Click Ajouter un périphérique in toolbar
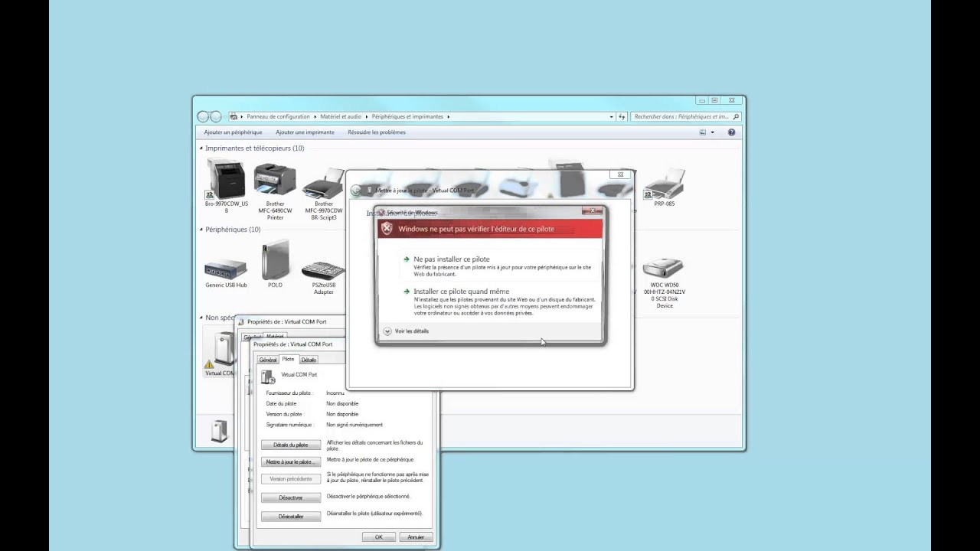This screenshot has width=980, height=551. click(x=233, y=132)
